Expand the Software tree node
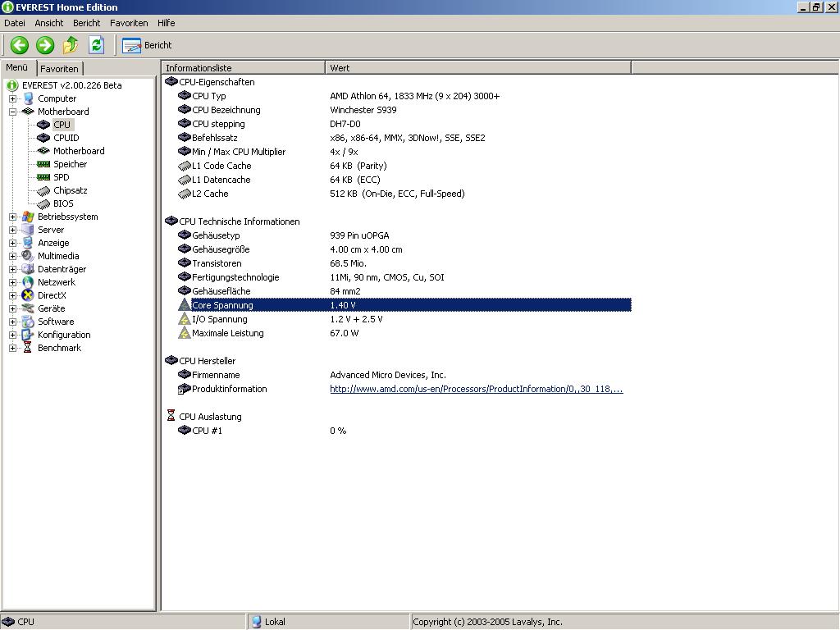Screen dimensions: 840x630 pyautogui.click(x=13, y=322)
